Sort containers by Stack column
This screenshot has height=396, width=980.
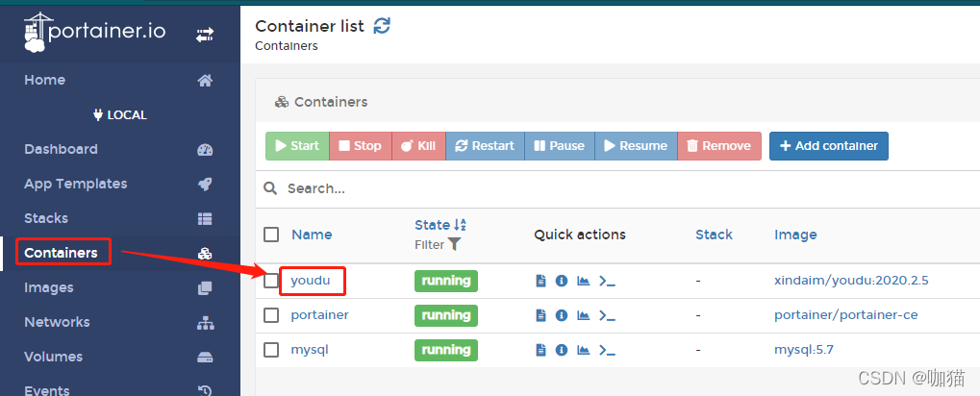pyautogui.click(x=714, y=235)
